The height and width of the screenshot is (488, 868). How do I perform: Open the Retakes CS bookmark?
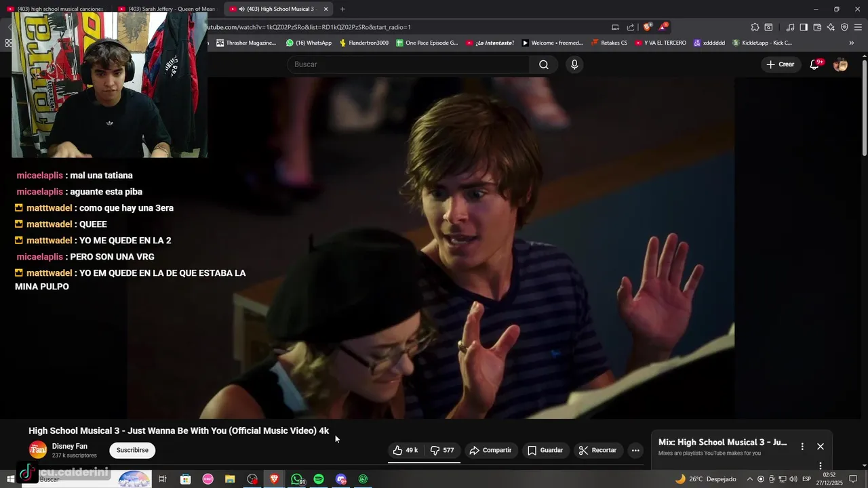tap(609, 43)
